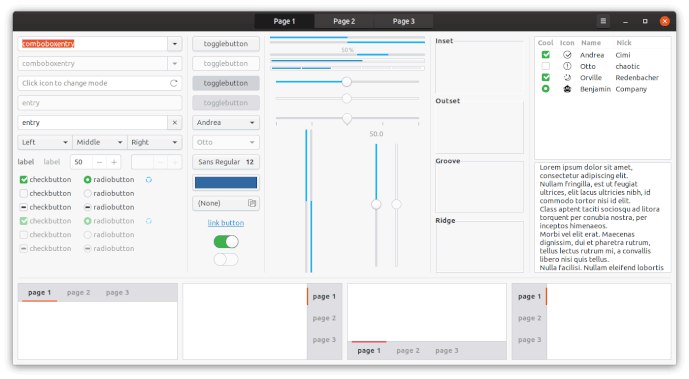Open the Right combo box
The image size is (689, 379).
coord(154,142)
